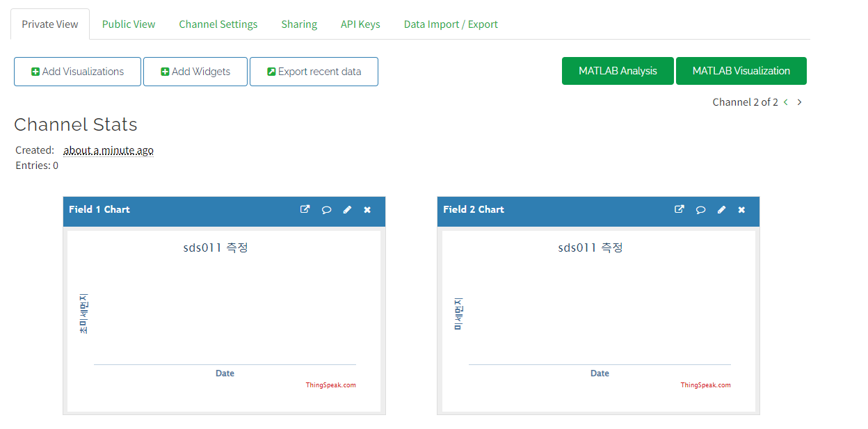Click Export recent data button
Screen dimensions: 868x429
coord(314,72)
